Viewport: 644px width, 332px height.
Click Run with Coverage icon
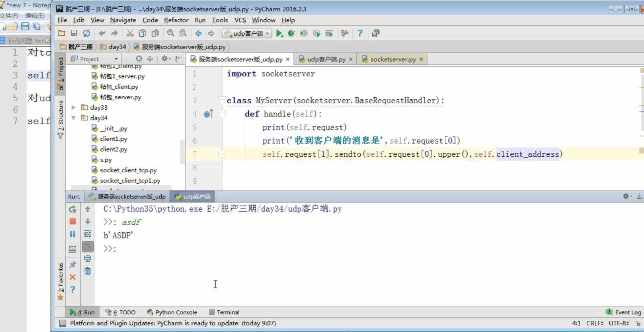point(304,33)
